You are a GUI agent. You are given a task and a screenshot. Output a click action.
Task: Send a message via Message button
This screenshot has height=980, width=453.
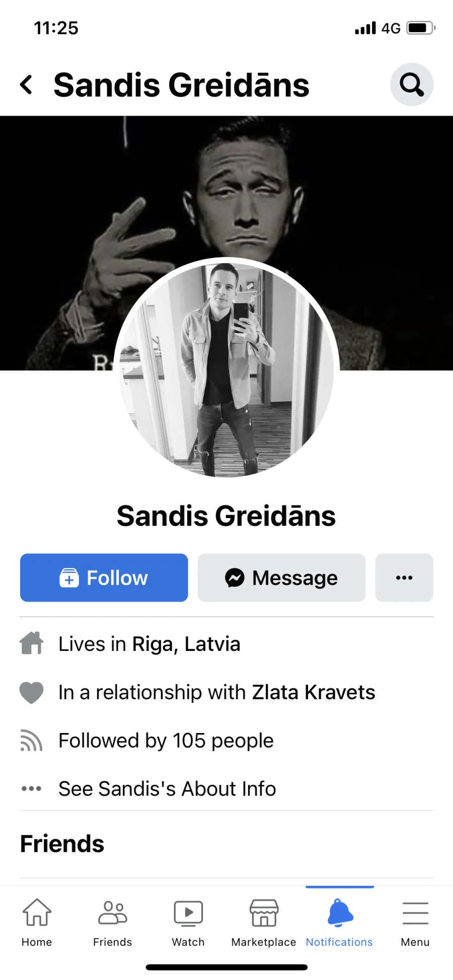281,578
